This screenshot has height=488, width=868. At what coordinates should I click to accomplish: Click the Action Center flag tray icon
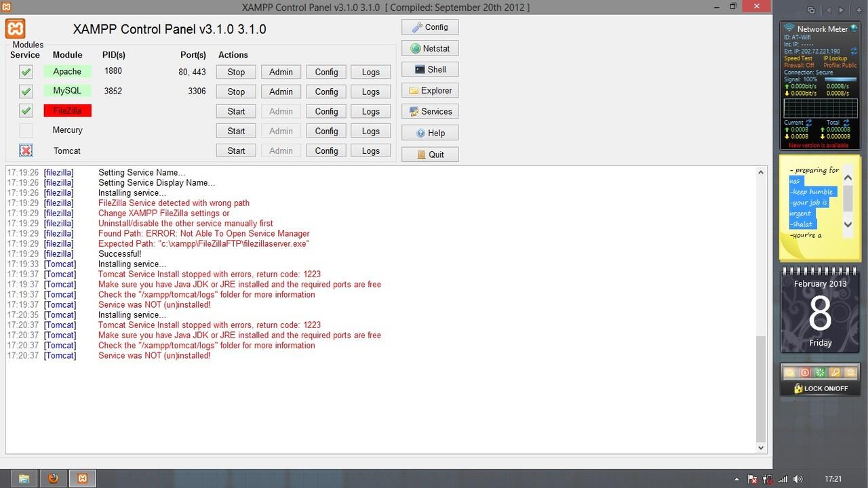coord(754,479)
